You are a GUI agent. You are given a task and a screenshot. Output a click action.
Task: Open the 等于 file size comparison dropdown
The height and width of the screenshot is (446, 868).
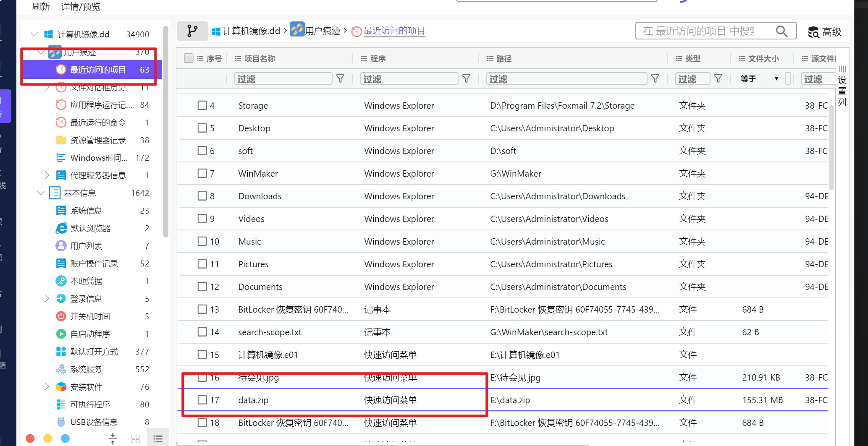tap(760, 79)
